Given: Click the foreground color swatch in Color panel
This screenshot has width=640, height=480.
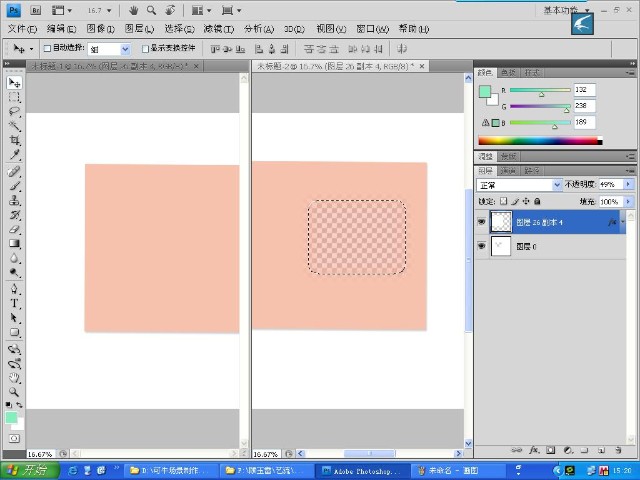Looking at the screenshot, I should click(485, 92).
